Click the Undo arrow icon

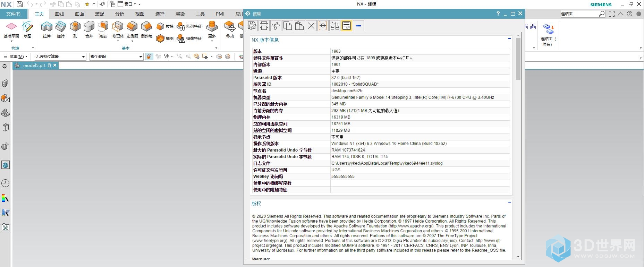(x=30, y=4)
